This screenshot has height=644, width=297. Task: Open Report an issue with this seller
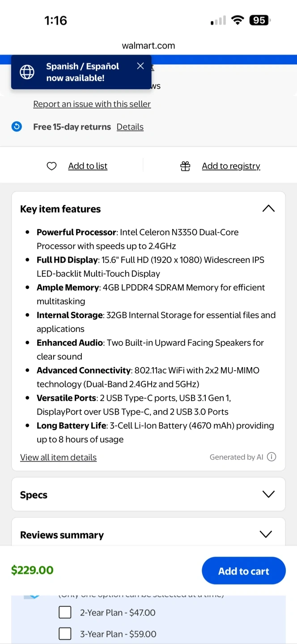click(92, 104)
